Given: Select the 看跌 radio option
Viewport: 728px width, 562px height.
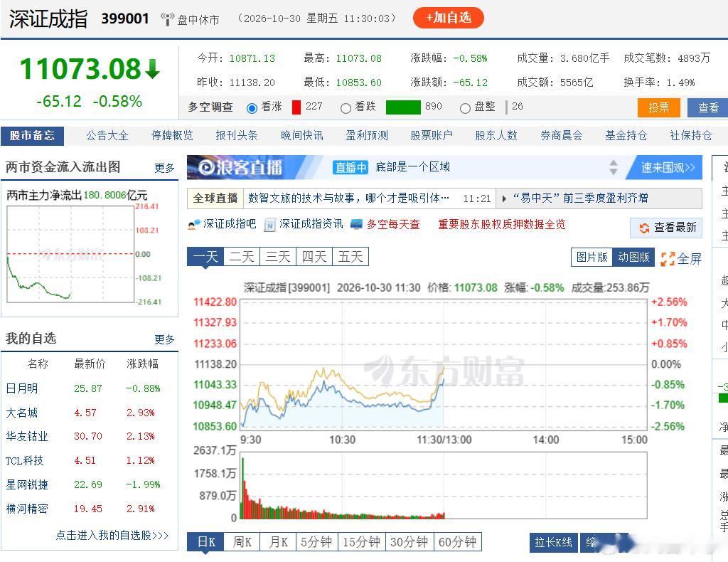Looking at the screenshot, I should [346, 108].
